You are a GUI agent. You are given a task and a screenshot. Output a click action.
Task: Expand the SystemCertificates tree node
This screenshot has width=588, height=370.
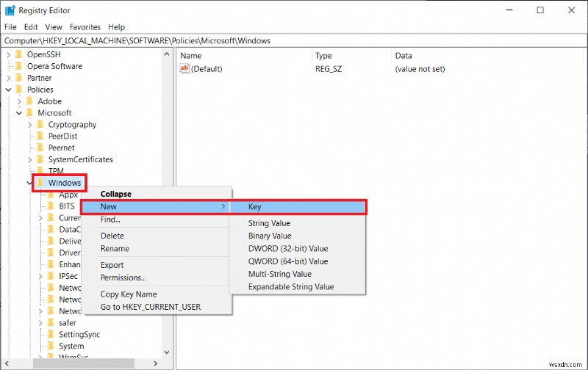pos(29,159)
